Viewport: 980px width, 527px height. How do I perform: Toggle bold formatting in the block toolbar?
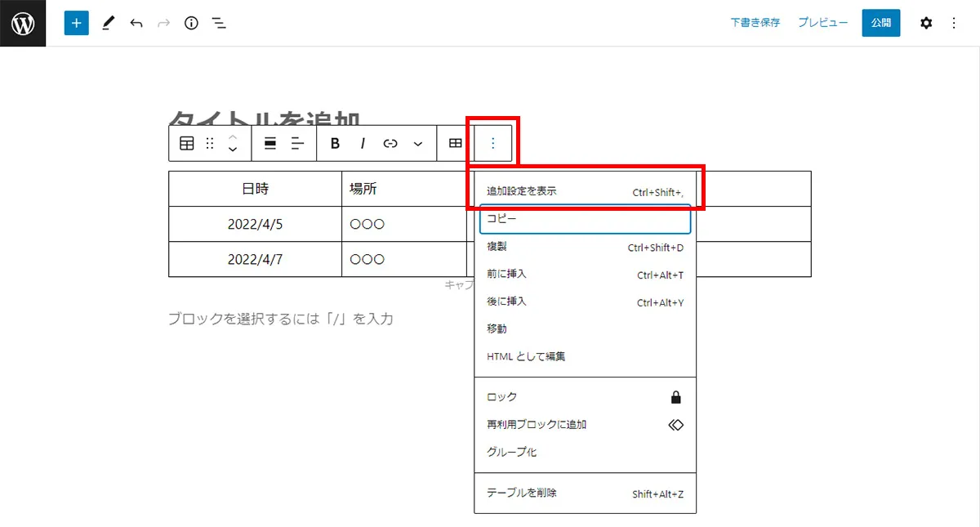(334, 143)
